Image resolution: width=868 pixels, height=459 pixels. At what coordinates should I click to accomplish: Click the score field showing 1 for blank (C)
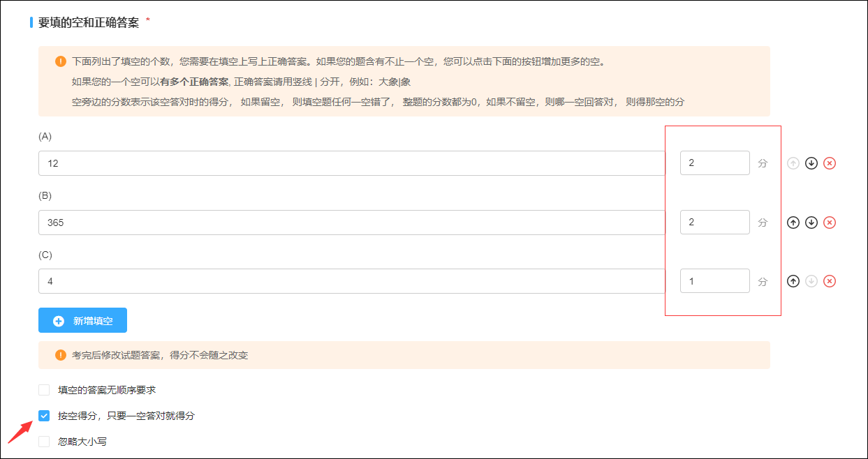tap(714, 280)
